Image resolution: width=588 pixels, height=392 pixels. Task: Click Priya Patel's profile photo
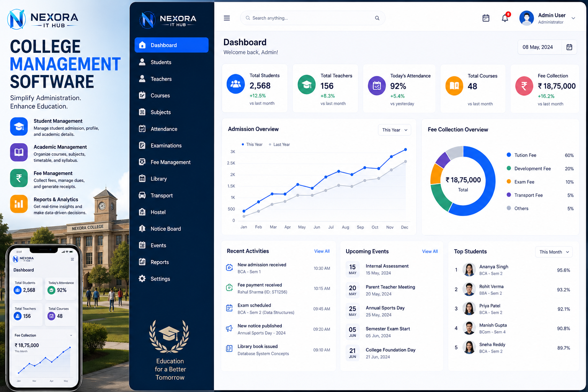pyautogui.click(x=469, y=309)
